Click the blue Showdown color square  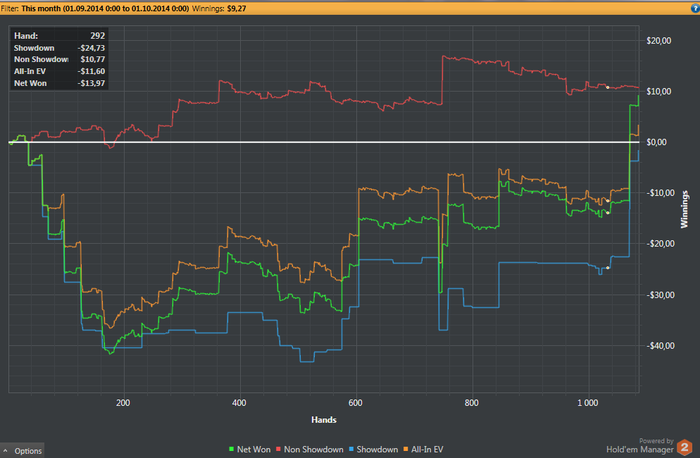[351, 449]
